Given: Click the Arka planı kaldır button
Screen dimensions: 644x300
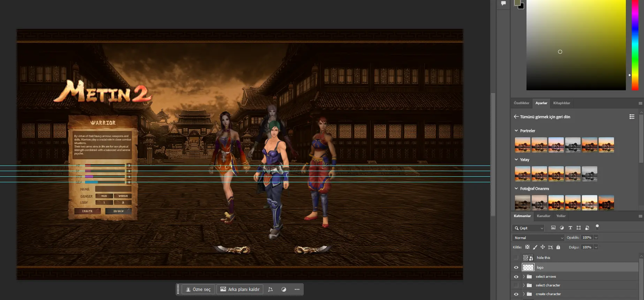Looking at the screenshot, I should point(240,290).
